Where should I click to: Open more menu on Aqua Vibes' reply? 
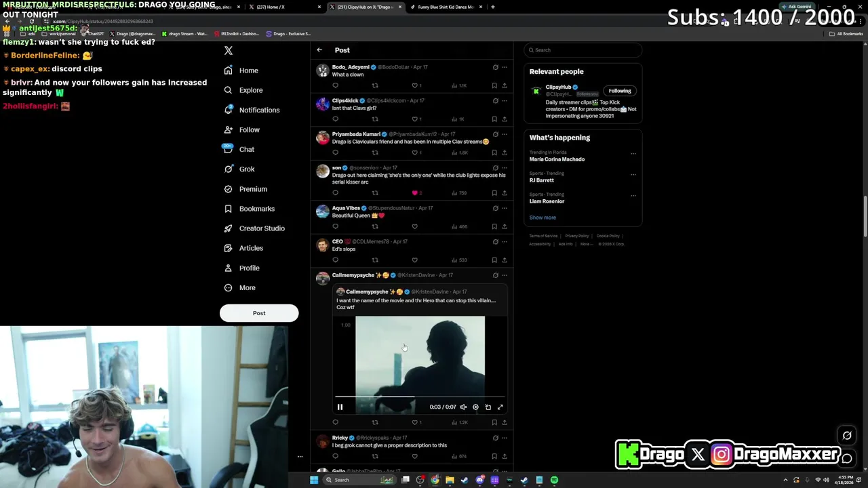coord(505,208)
